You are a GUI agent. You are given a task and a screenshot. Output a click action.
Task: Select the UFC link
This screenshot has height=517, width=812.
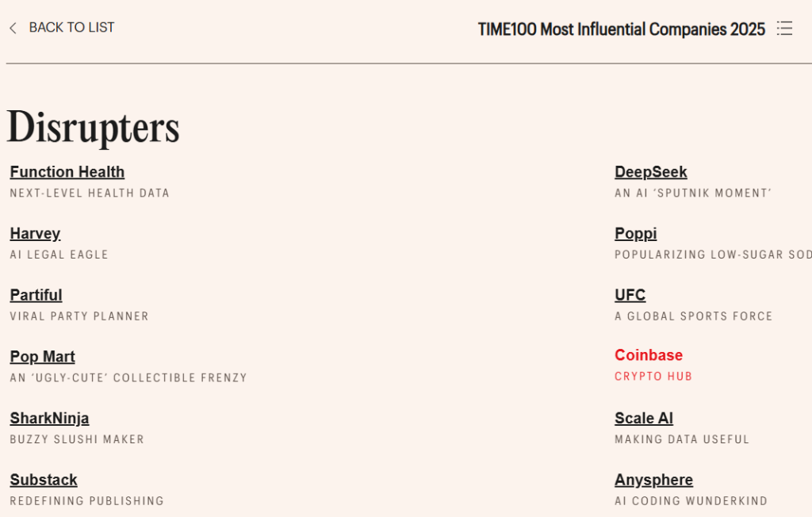tap(630, 295)
